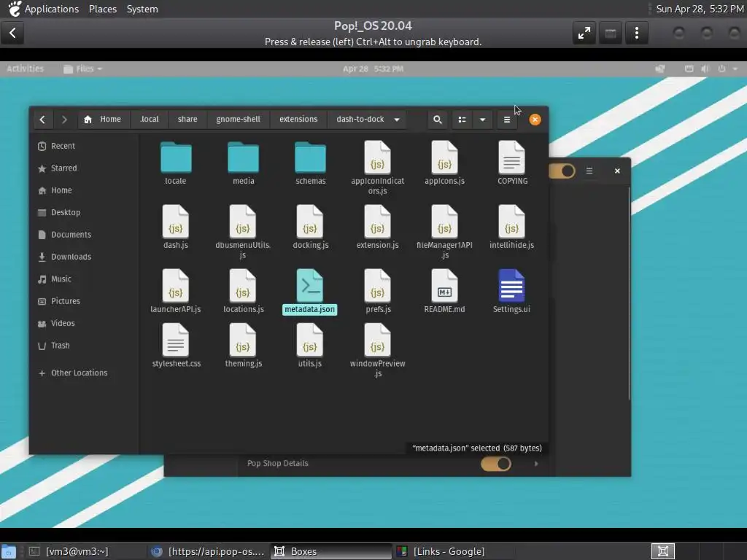Select the dbusmenuUtils.js file

(x=243, y=232)
